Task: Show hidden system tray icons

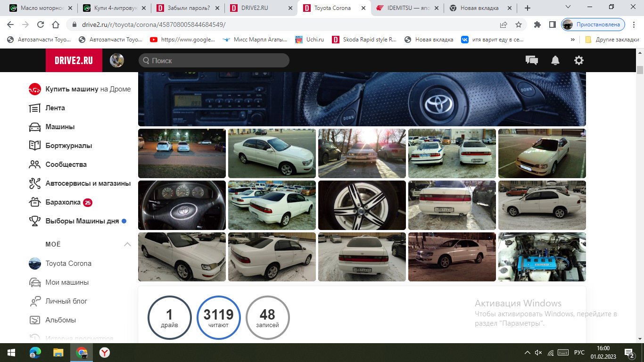Action: [527, 353]
